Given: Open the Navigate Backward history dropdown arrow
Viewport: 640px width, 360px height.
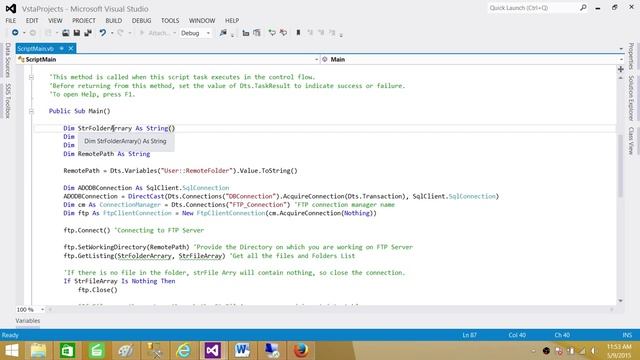Looking at the screenshot, I should coord(24,33).
